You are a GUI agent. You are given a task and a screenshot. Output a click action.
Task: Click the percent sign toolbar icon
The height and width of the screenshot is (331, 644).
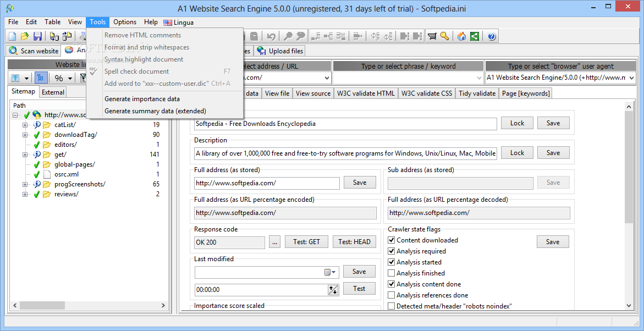click(x=59, y=78)
